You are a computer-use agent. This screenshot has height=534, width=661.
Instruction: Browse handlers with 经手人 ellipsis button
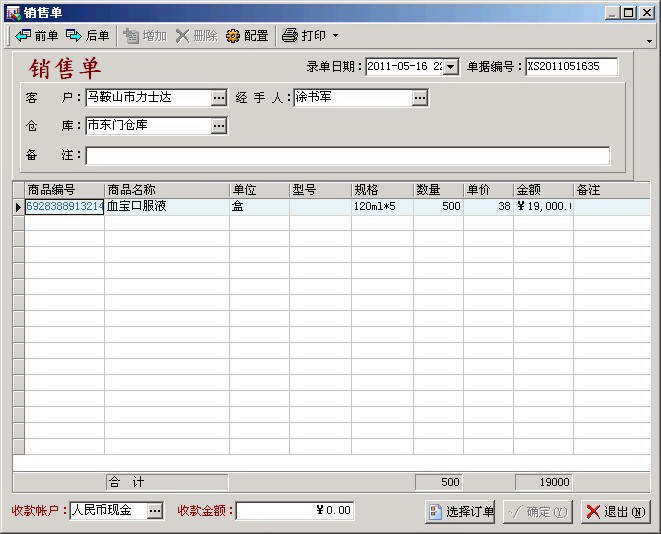pos(420,98)
